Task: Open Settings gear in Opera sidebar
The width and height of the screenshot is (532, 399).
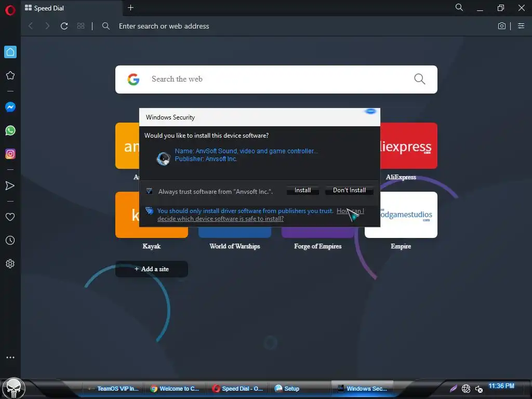Action: click(10, 263)
